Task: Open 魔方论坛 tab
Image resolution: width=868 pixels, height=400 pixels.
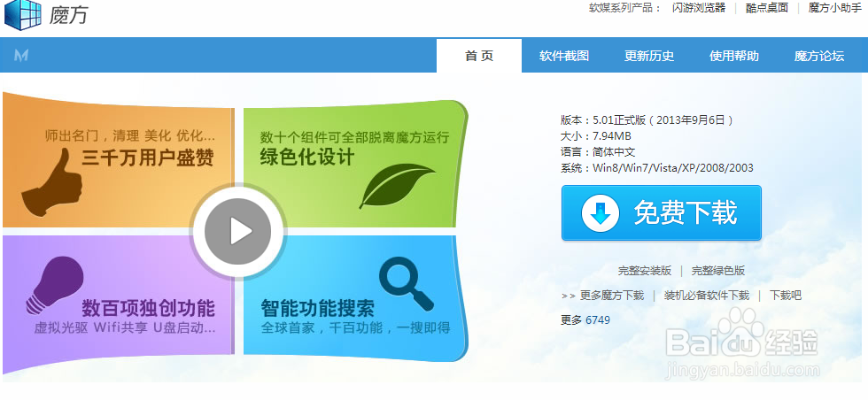Action: pos(819,56)
